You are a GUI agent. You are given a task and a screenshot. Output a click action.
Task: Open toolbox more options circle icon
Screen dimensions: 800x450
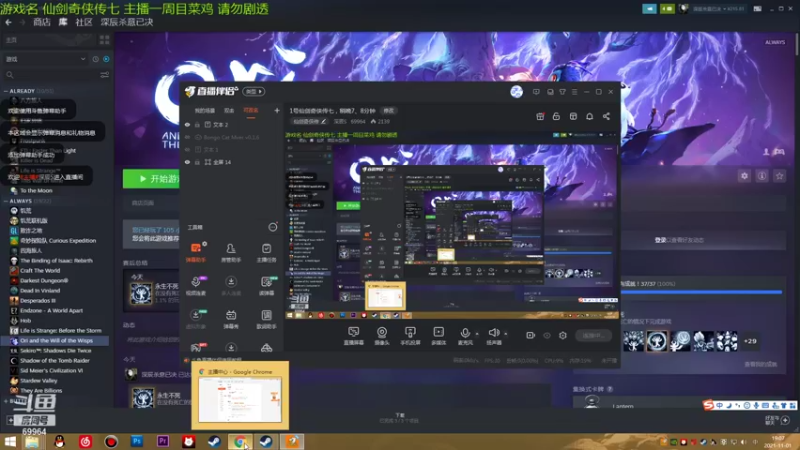point(273,227)
